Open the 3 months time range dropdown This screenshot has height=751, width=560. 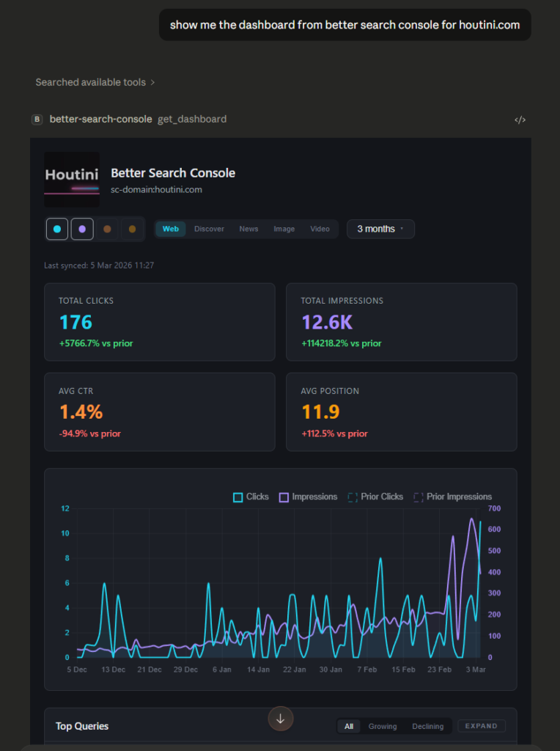pos(380,229)
